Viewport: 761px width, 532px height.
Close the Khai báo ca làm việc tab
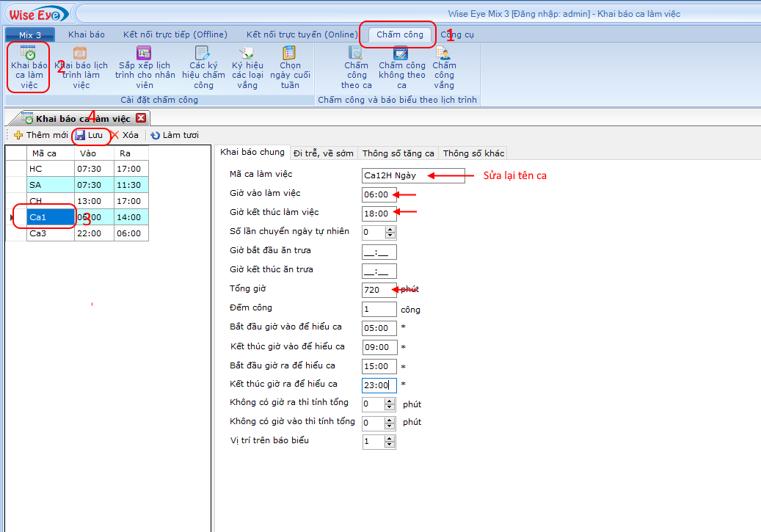(141, 118)
